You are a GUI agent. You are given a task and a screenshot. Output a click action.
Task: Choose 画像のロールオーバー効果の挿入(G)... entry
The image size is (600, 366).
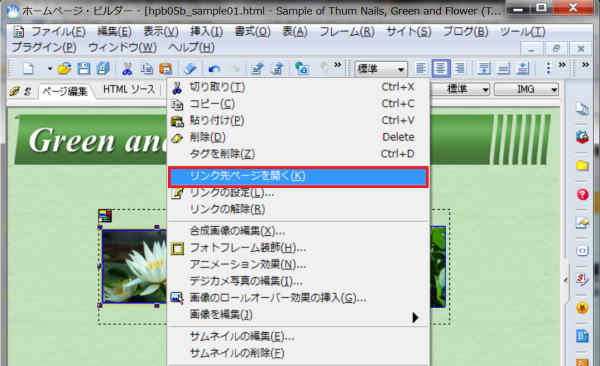tap(298, 298)
